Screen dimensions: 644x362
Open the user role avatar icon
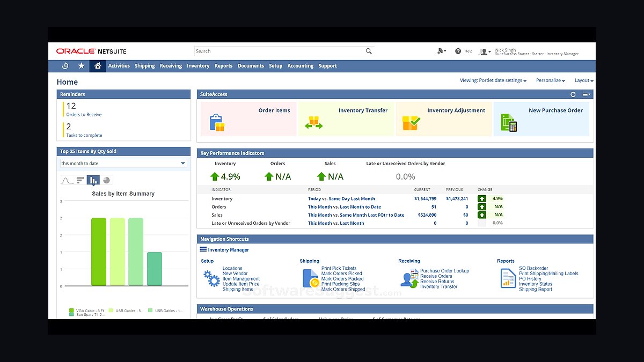coord(485,51)
